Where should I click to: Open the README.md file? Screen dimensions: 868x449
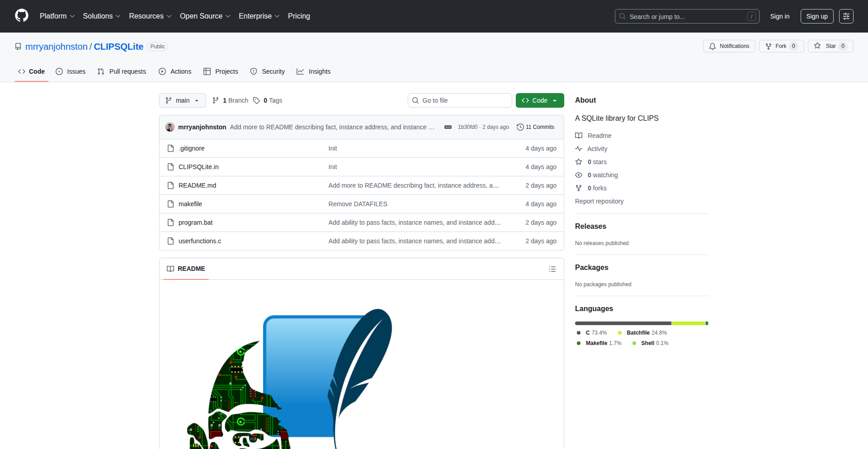197,185
